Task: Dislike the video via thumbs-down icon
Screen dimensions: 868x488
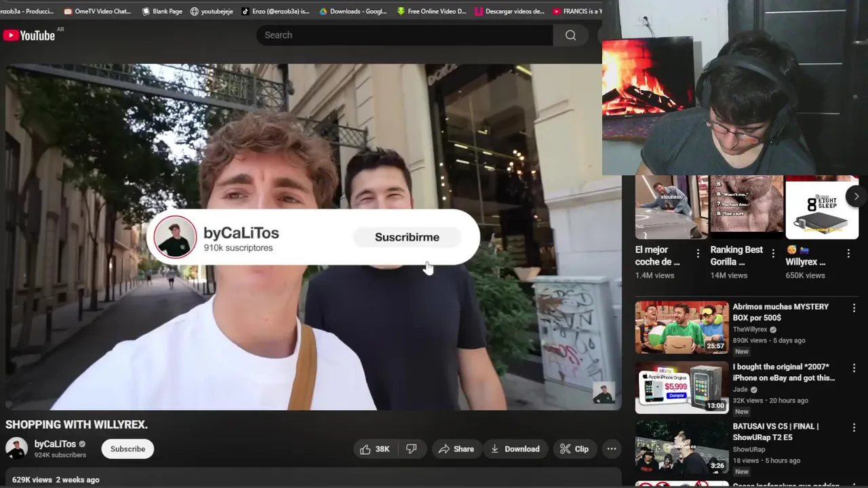Action: [411, 449]
